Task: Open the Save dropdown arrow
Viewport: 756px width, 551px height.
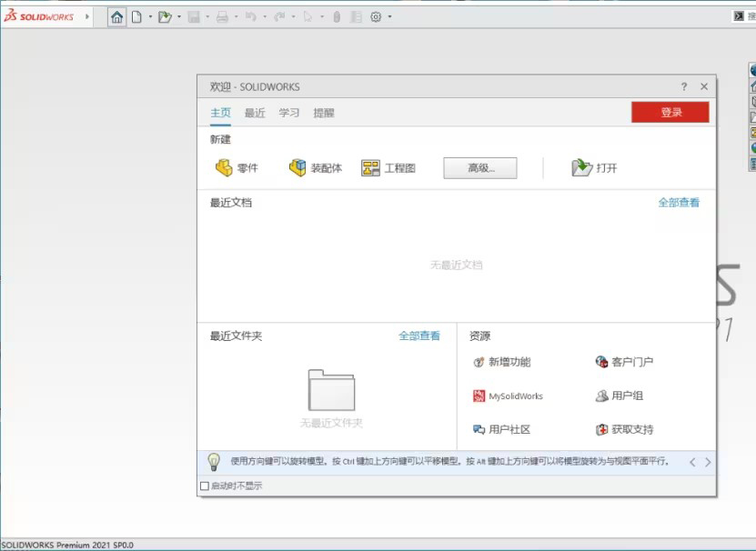Action: 207,17
